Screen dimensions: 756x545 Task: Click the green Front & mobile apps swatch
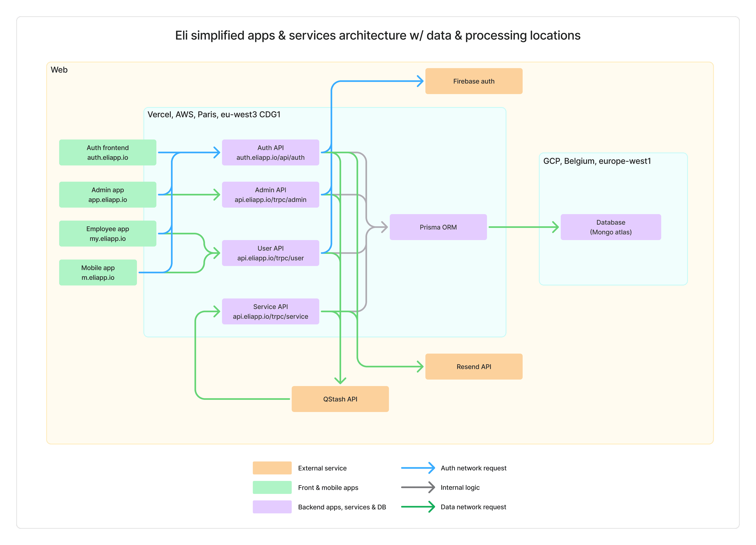pyautogui.click(x=272, y=487)
